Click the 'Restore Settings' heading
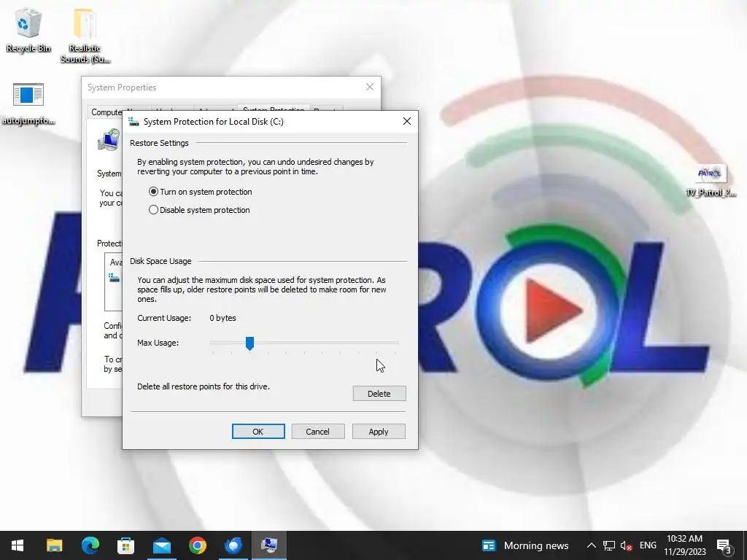The image size is (747, 560). [159, 143]
